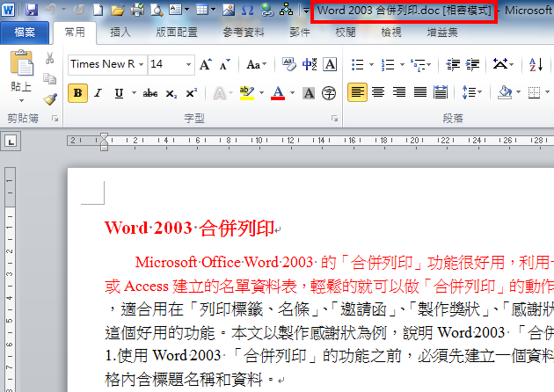Toggle character shading gray A

(x=309, y=93)
